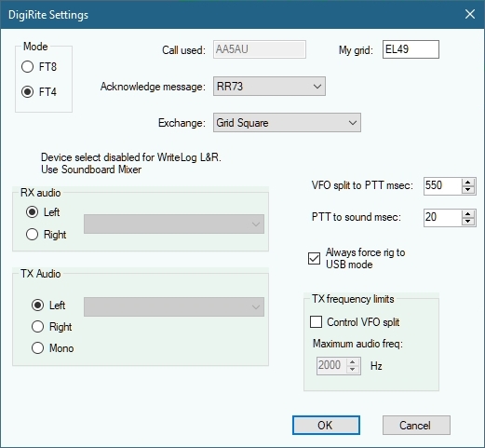Enable the Control VFO split checkbox

(x=316, y=322)
